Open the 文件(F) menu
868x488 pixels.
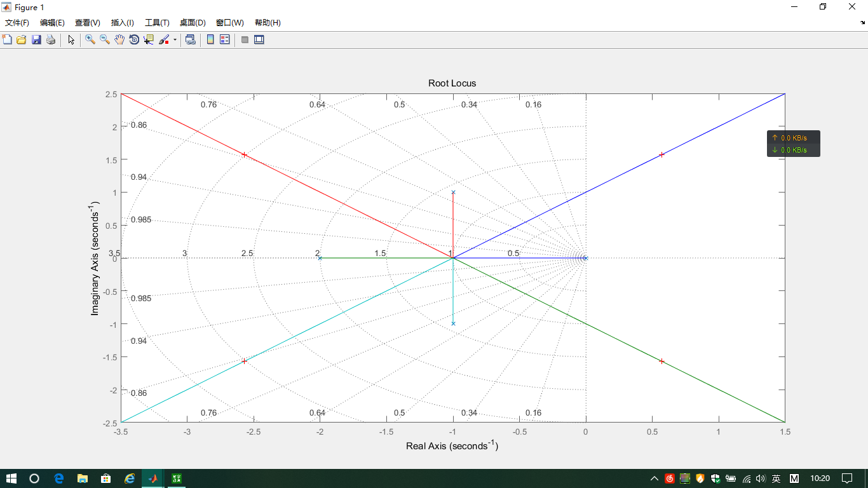[x=17, y=23]
